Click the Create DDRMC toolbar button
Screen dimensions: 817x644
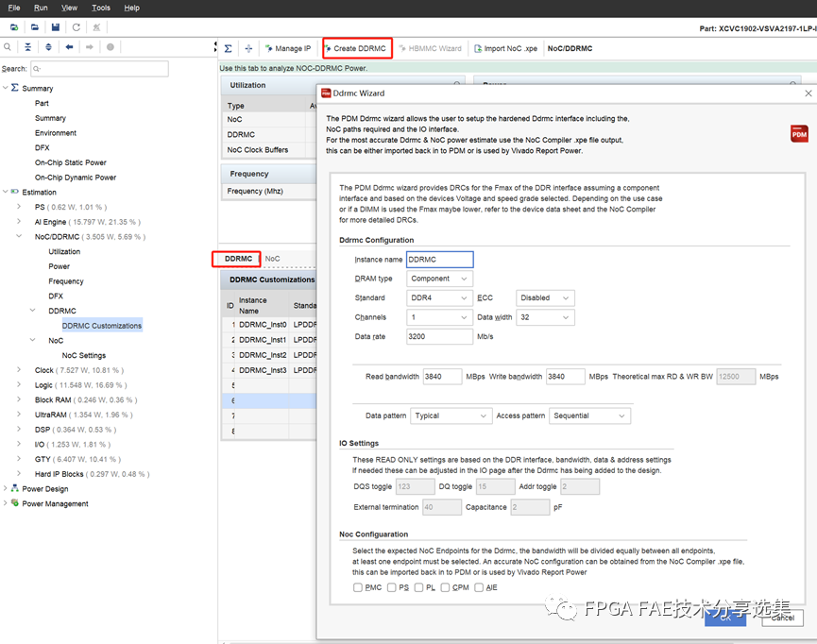click(356, 48)
